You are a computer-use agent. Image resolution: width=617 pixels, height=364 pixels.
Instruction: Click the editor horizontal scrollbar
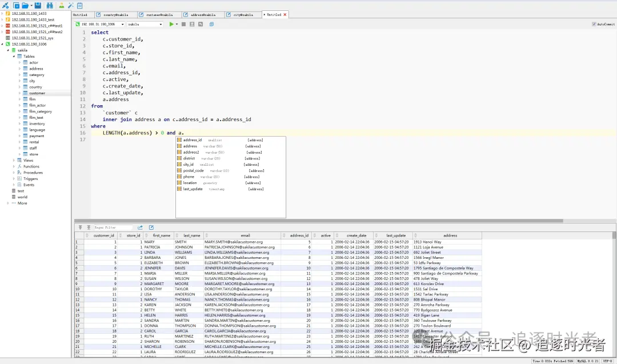click(319, 221)
